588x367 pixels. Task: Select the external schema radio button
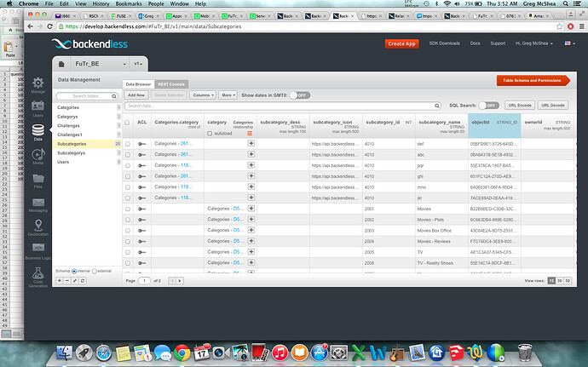click(95, 271)
